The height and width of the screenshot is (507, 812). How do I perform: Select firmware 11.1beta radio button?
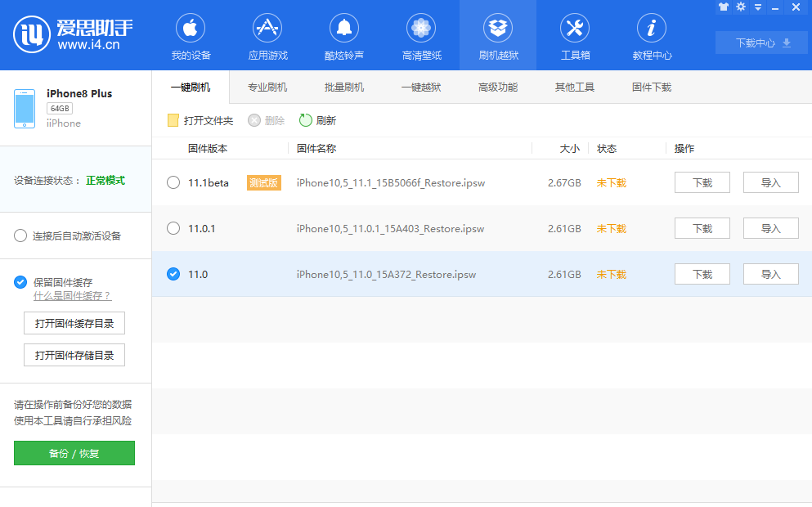pyautogui.click(x=173, y=182)
